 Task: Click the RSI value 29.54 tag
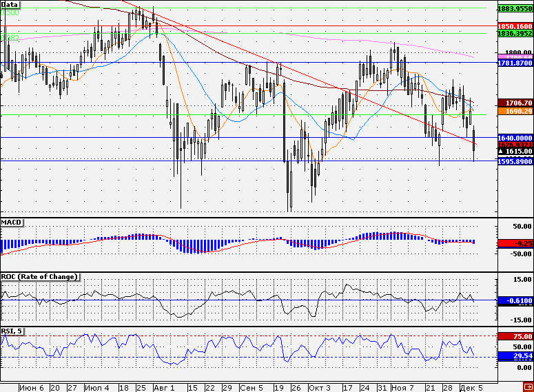[x=515, y=356]
